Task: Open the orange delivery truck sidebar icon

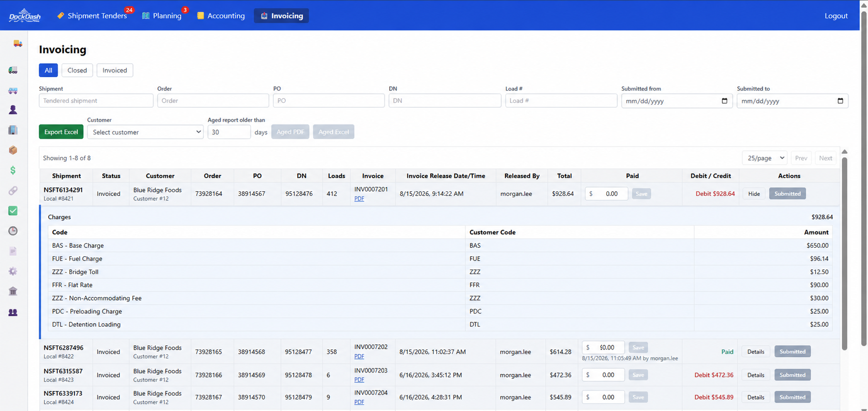Action: (18, 44)
